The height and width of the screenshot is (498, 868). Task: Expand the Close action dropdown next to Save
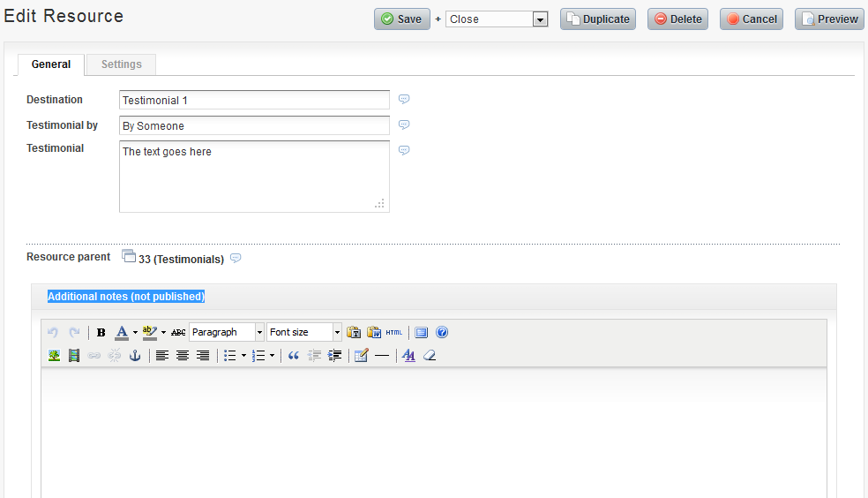click(x=541, y=19)
